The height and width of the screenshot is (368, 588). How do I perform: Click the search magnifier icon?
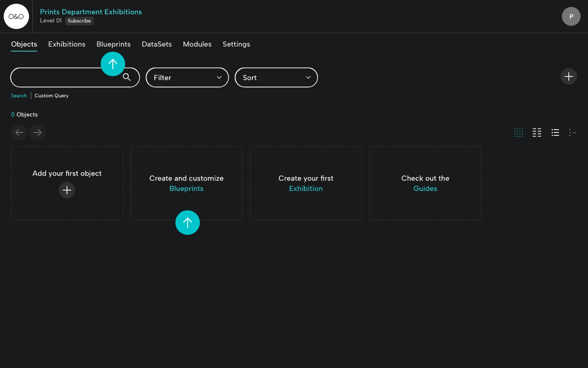coord(127,78)
